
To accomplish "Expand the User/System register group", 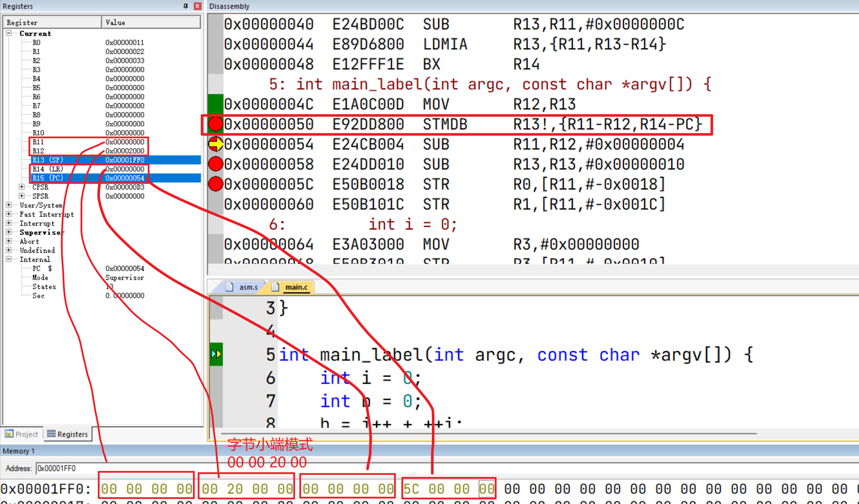I will [x=9, y=205].
